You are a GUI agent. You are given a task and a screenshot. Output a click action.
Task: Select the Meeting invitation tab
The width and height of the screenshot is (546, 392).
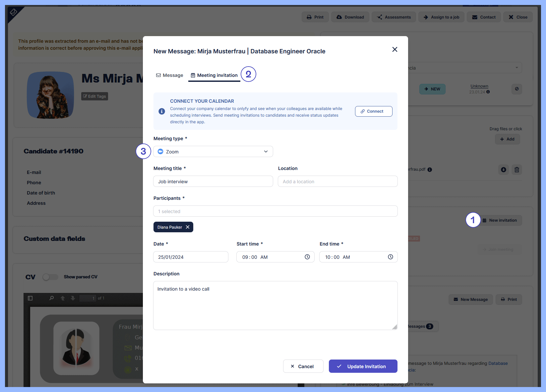pyautogui.click(x=214, y=75)
